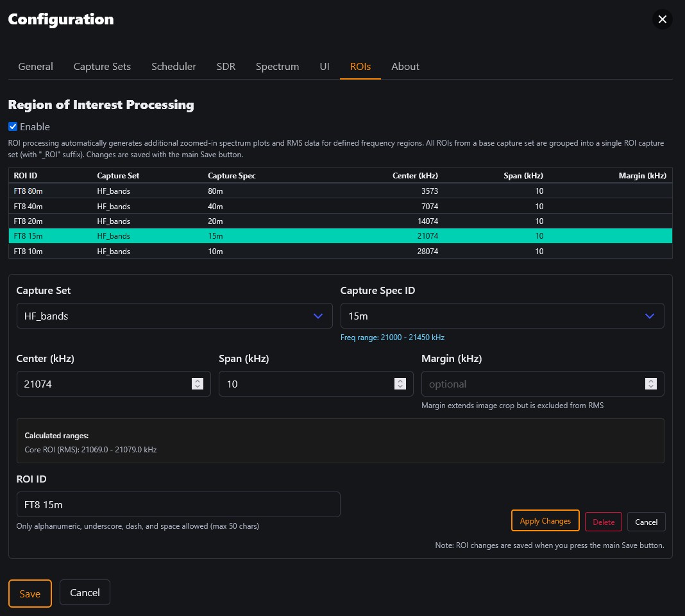
Task: Close the Configuration dialog with X icon
Action: pyautogui.click(x=663, y=19)
